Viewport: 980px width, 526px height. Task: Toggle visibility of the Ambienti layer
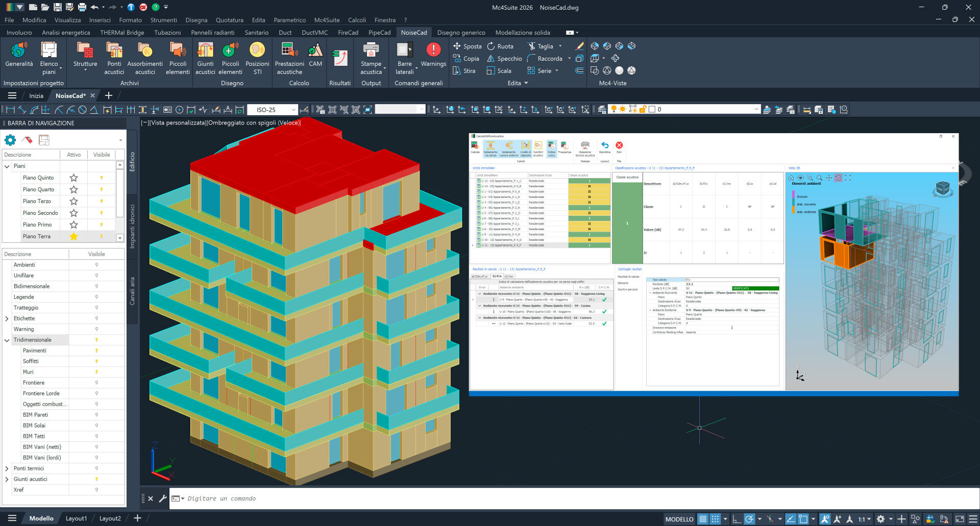tap(96, 265)
